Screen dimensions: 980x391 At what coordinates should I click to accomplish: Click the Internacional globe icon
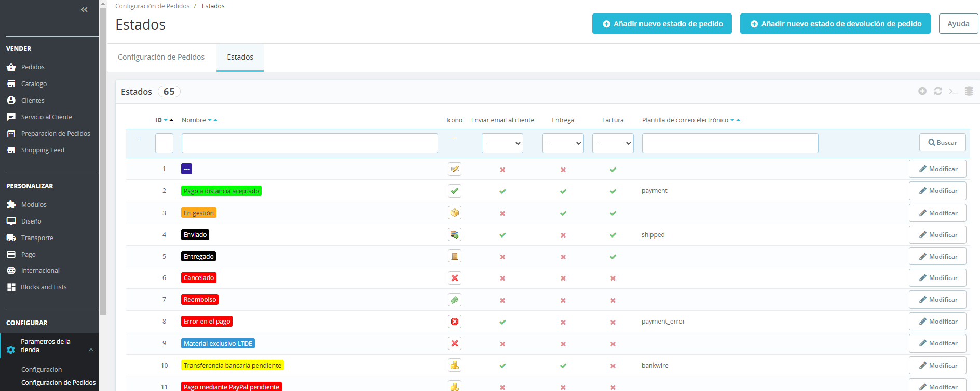click(11, 271)
